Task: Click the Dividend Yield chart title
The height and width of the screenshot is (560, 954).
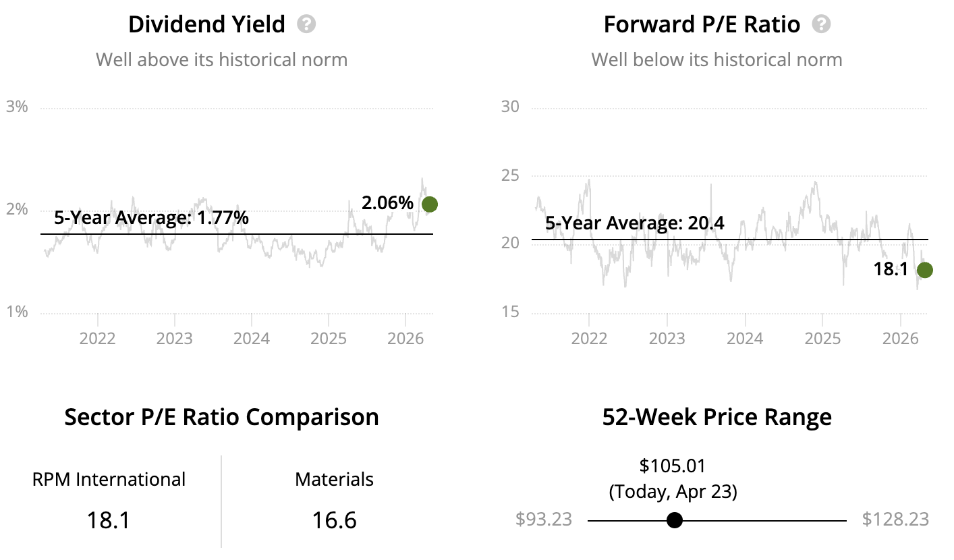Action: coord(206,25)
